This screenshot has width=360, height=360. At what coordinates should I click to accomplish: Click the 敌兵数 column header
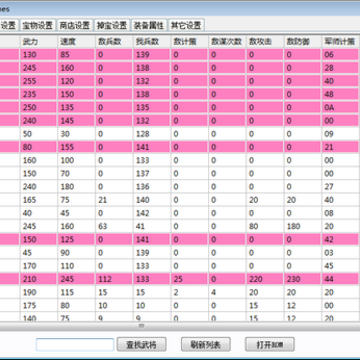point(114,42)
